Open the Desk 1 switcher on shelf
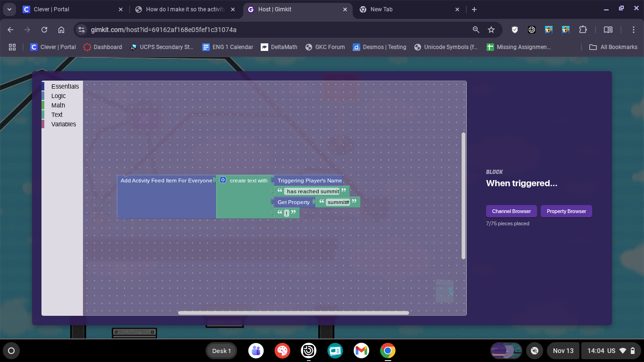This screenshot has height=362, width=644. [x=221, y=351]
